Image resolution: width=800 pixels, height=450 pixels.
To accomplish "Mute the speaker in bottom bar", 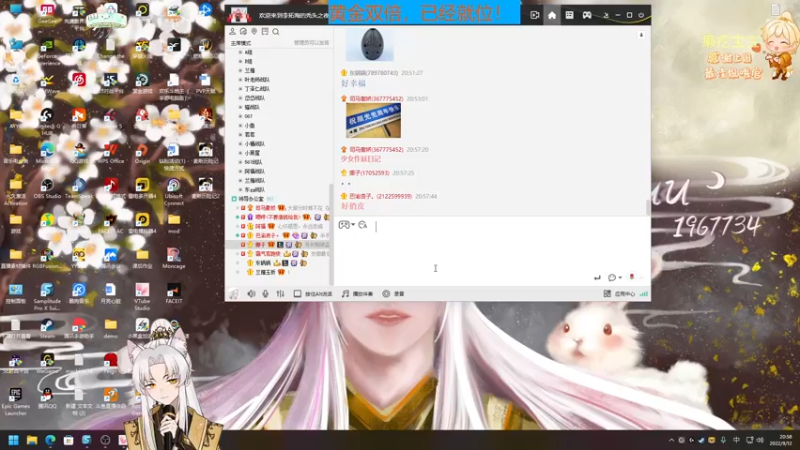I will coord(251,294).
